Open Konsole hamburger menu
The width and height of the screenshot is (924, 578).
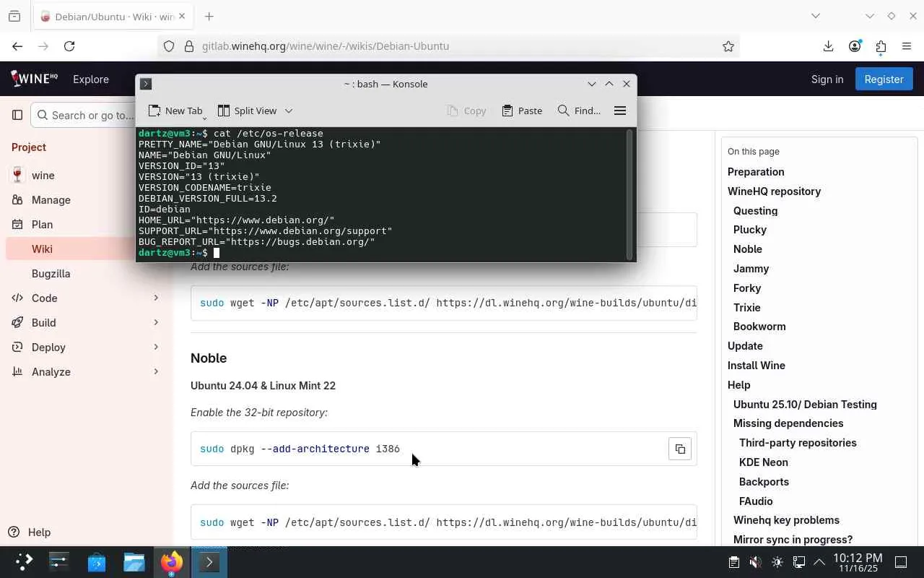pyautogui.click(x=619, y=111)
